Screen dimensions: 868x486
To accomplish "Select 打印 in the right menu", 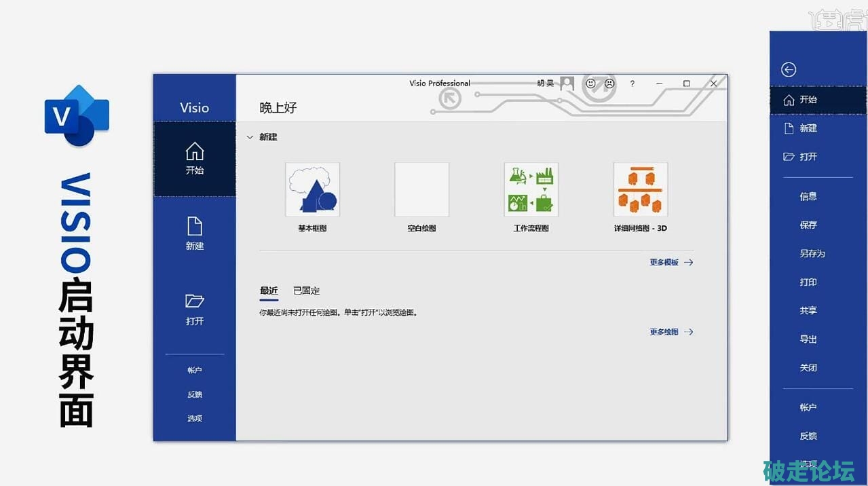I will (808, 282).
